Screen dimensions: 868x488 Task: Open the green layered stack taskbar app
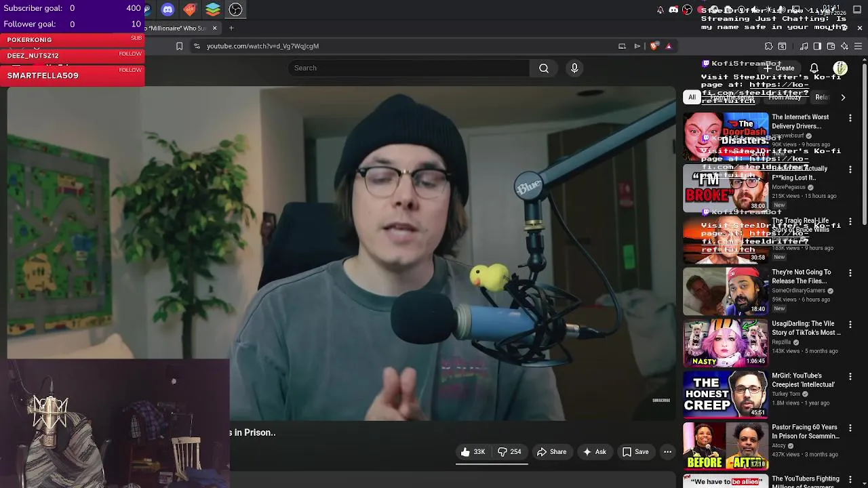tap(213, 9)
